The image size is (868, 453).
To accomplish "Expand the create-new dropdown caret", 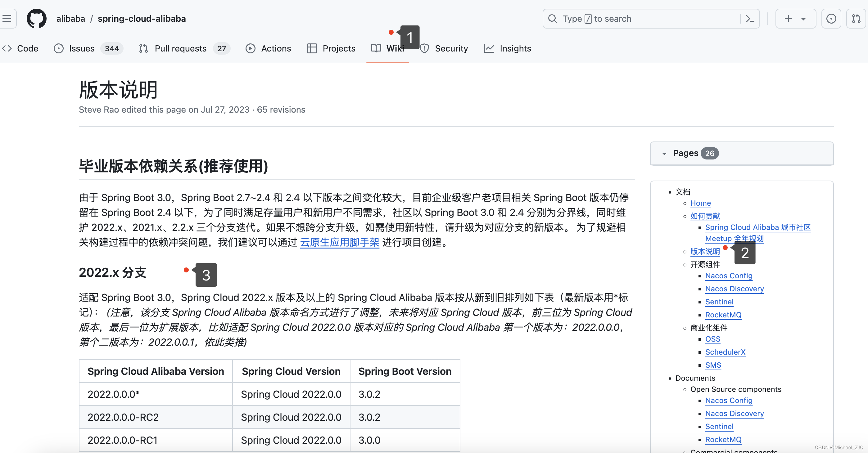I will 803,19.
